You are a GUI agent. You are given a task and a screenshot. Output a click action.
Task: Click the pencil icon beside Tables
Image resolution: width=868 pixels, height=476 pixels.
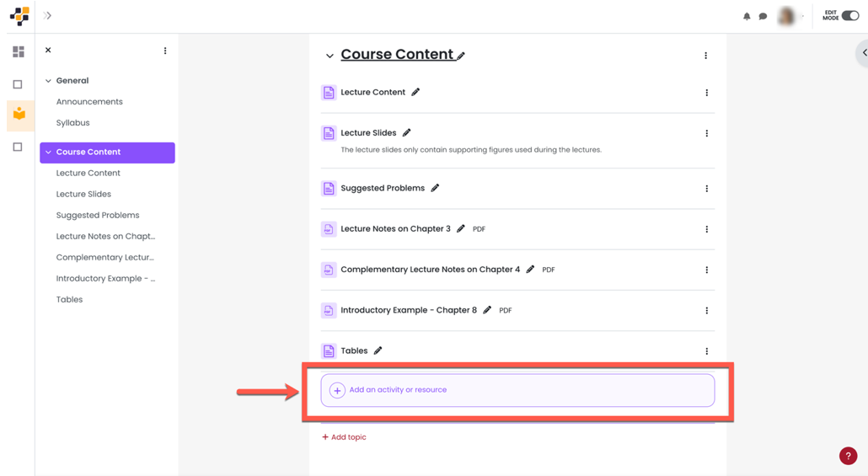[x=378, y=350]
